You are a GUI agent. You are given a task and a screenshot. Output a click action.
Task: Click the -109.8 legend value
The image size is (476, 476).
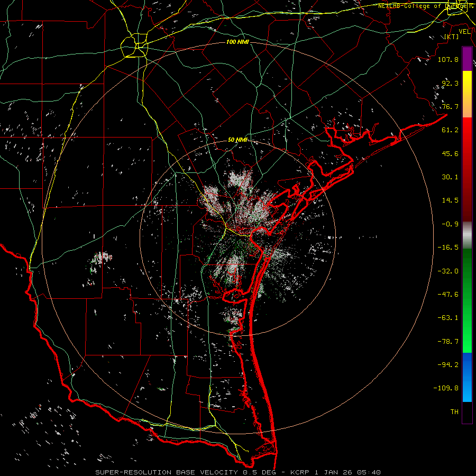point(446,388)
